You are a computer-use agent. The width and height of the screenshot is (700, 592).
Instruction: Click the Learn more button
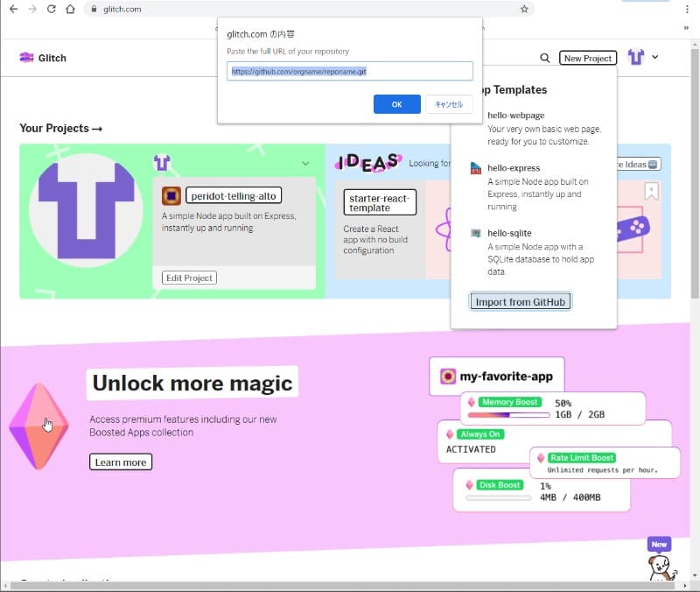[121, 462]
